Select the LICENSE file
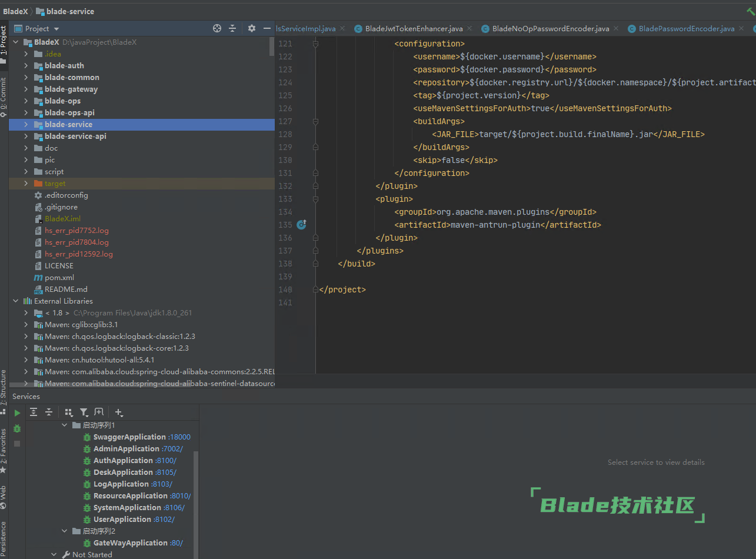This screenshot has width=756, height=559. coord(59,265)
